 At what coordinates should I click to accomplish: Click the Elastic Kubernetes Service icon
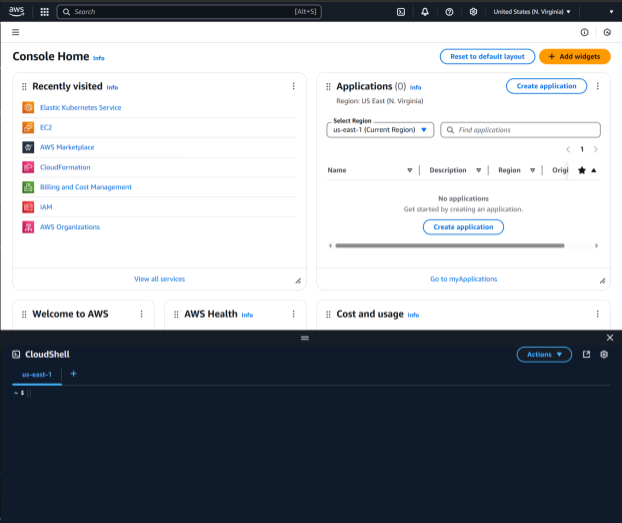[x=28, y=108]
